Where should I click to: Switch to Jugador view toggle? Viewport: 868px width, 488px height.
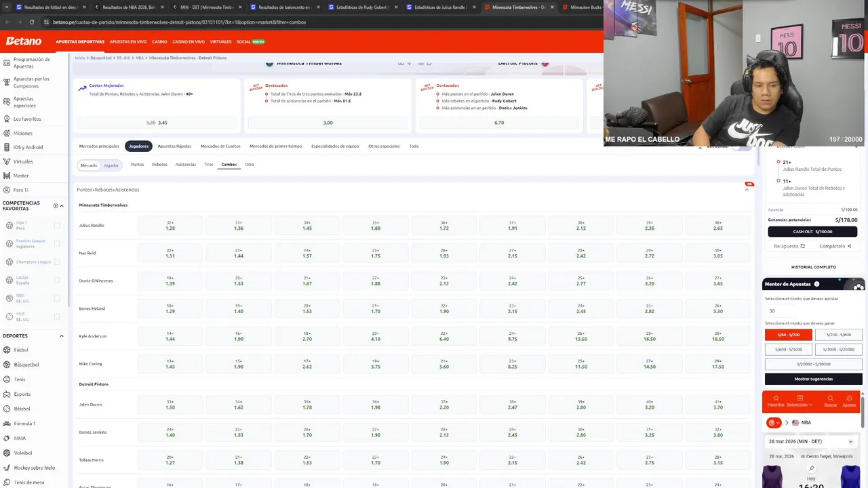coord(111,165)
